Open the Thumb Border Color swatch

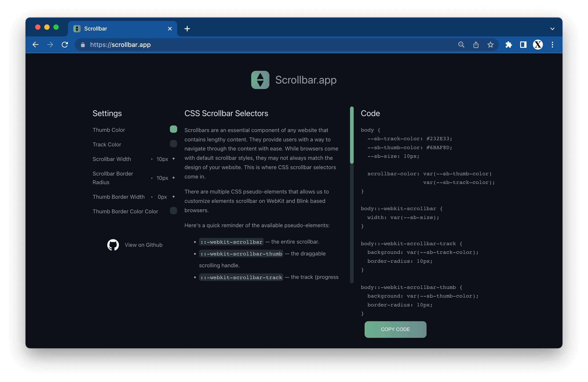coord(174,211)
